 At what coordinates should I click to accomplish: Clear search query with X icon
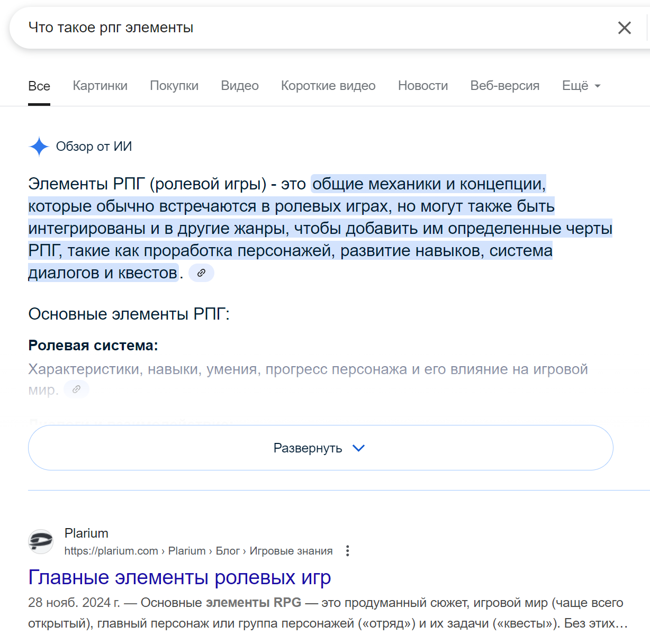624,28
